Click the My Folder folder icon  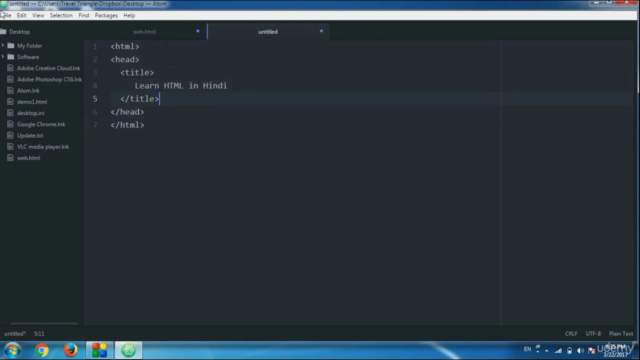click(x=11, y=46)
